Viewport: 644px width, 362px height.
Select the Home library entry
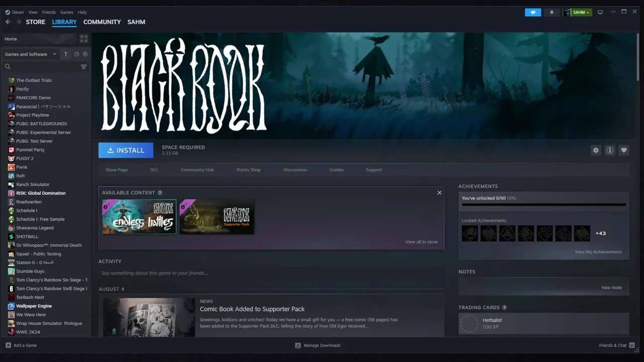pyautogui.click(x=39, y=39)
